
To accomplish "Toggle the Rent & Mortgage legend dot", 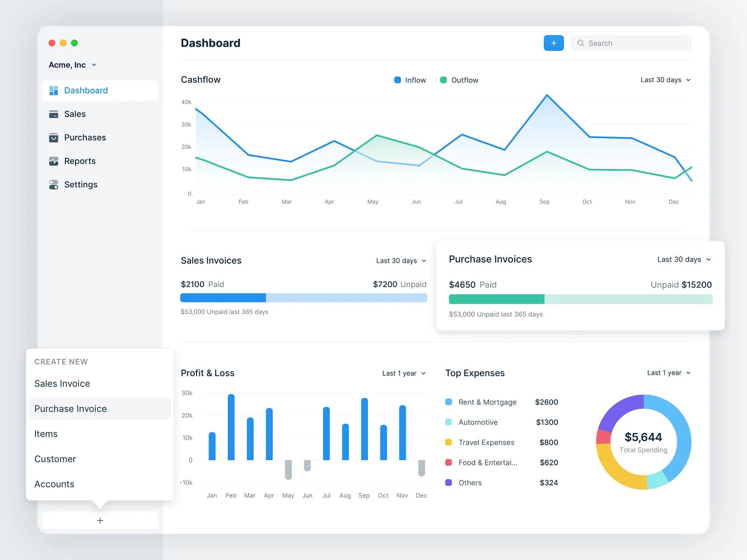I will [x=449, y=402].
